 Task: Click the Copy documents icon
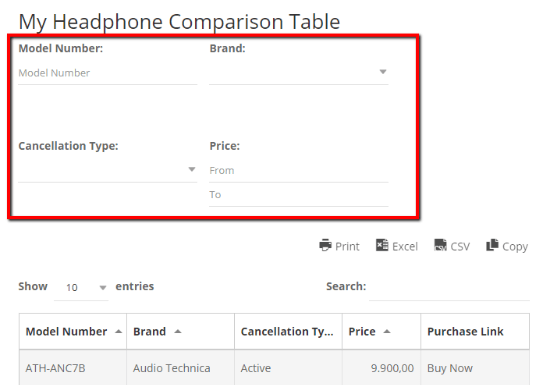pyautogui.click(x=492, y=245)
